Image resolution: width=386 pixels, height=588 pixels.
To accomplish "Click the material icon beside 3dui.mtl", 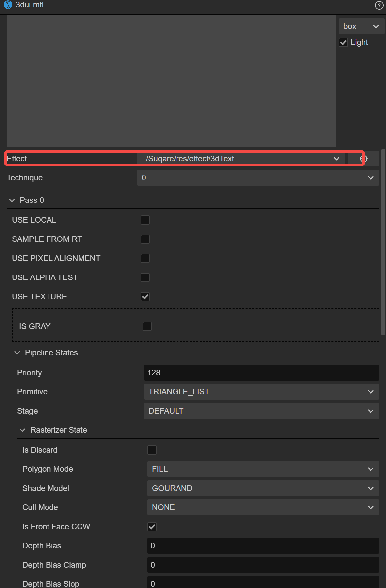I will (x=8, y=5).
